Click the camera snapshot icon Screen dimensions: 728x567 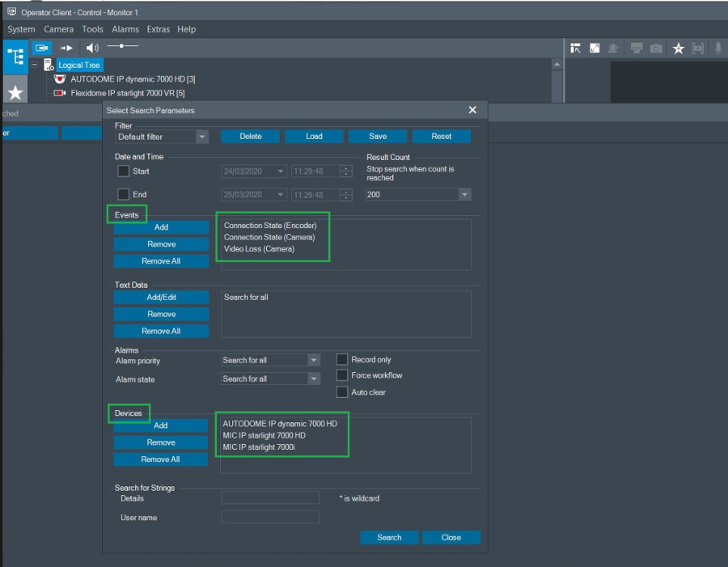tap(656, 49)
